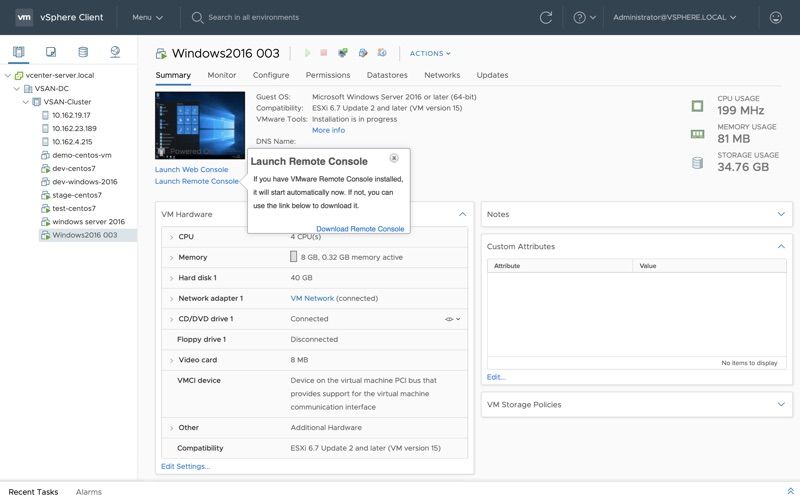Click the Edit Settings toolbar icon
Screen dimensions: 800x500
(x=363, y=53)
